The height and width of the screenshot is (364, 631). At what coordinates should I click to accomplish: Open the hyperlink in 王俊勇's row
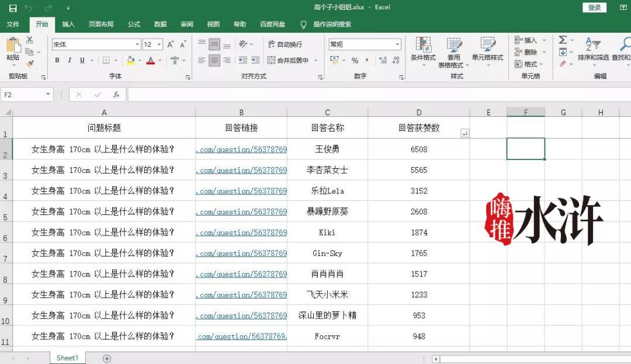pyautogui.click(x=241, y=150)
